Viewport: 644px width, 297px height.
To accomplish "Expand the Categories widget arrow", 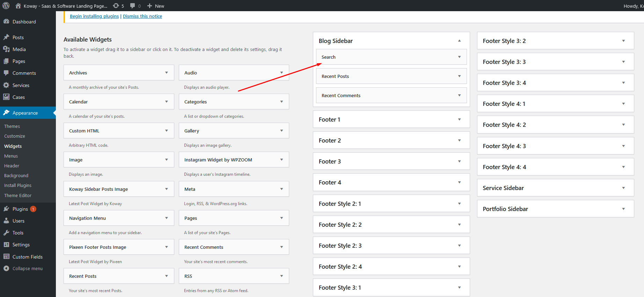I will click(281, 102).
